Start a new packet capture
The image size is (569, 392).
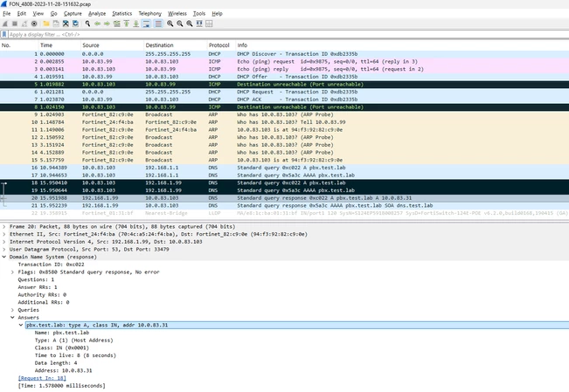click(x=4, y=24)
